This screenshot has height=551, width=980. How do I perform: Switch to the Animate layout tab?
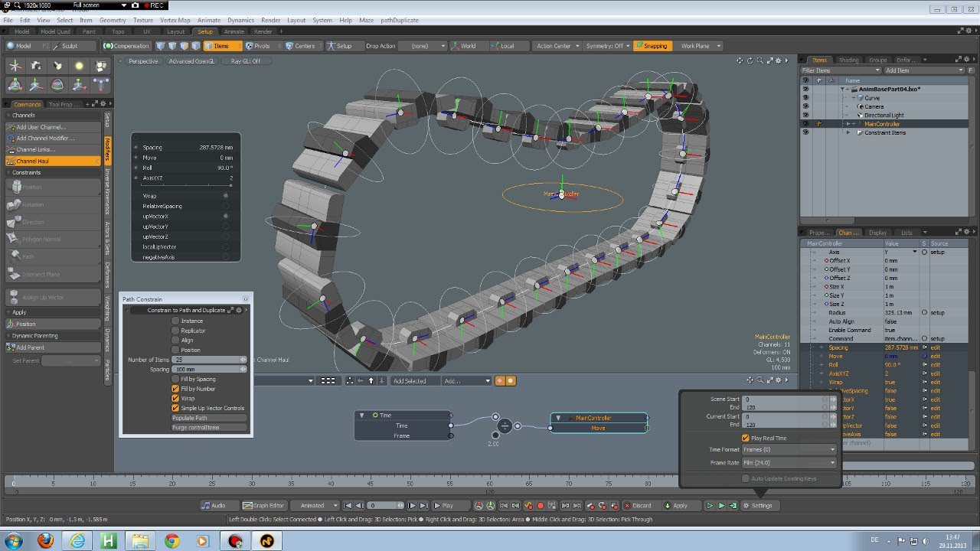point(234,31)
